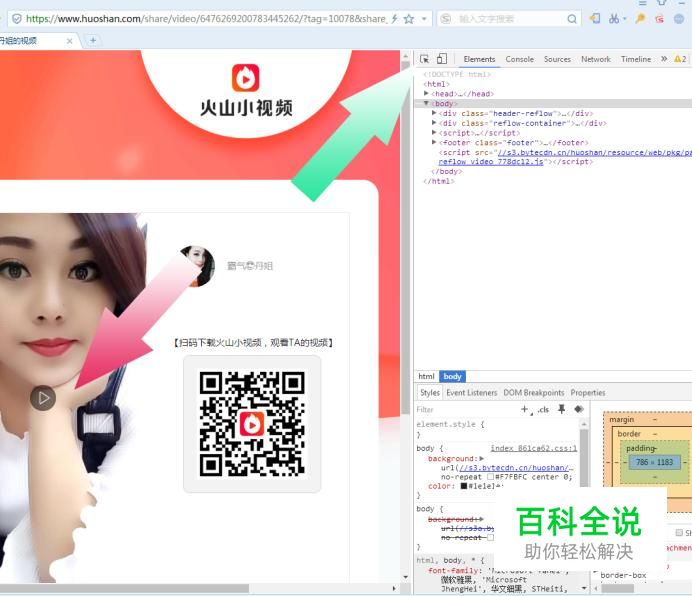Click the Filter styles input field
The width and height of the screenshot is (692, 596).
point(466,410)
